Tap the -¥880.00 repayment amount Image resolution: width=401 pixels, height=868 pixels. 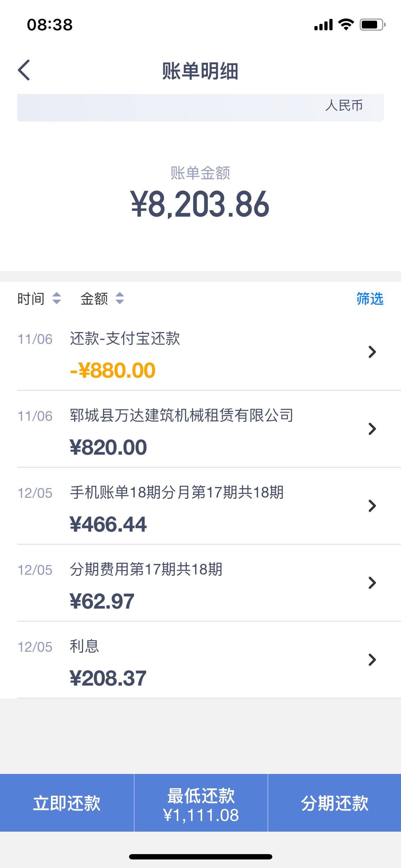pyautogui.click(x=113, y=370)
